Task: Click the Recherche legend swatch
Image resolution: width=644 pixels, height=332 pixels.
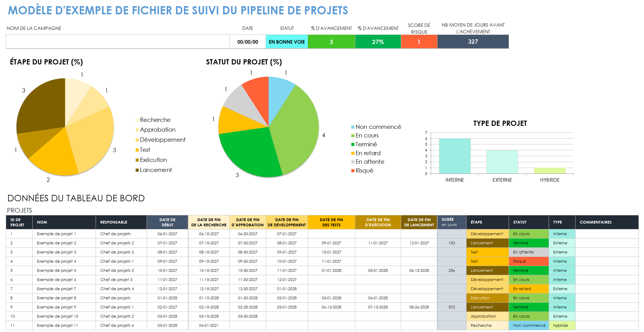Action: 137,120
